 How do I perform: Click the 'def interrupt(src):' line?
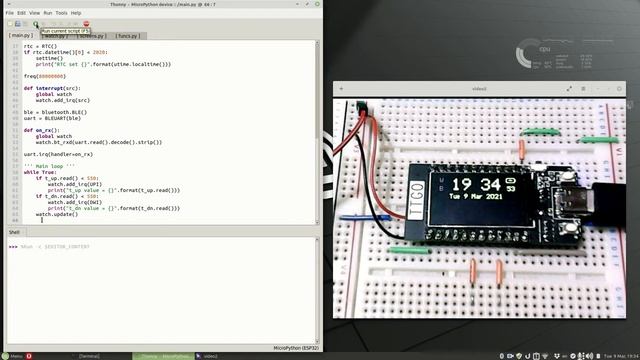pyautogui.click(x=52, y=88)
